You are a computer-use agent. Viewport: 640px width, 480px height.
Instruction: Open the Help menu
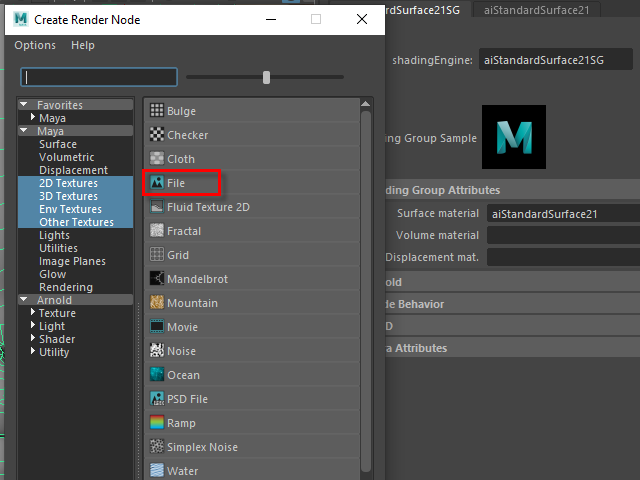pos(83,45)
